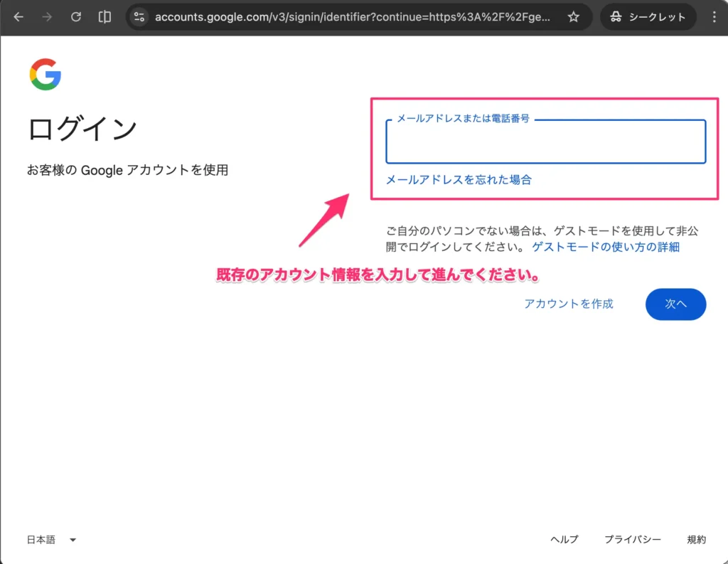Screen dimensions: 728x564
Task: Open the 日本語 language dropdown
Action: pos(51,539)
